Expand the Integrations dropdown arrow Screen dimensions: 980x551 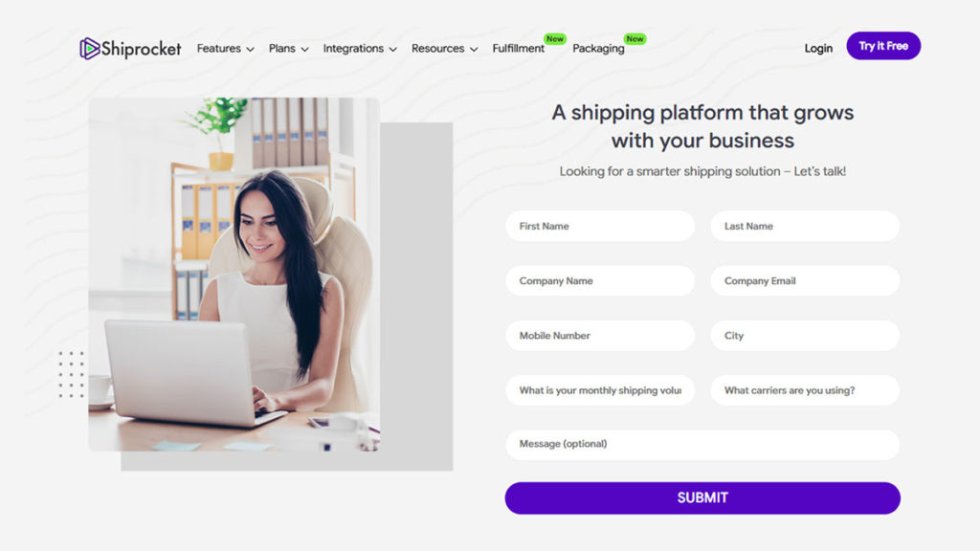tap(393, 50)
